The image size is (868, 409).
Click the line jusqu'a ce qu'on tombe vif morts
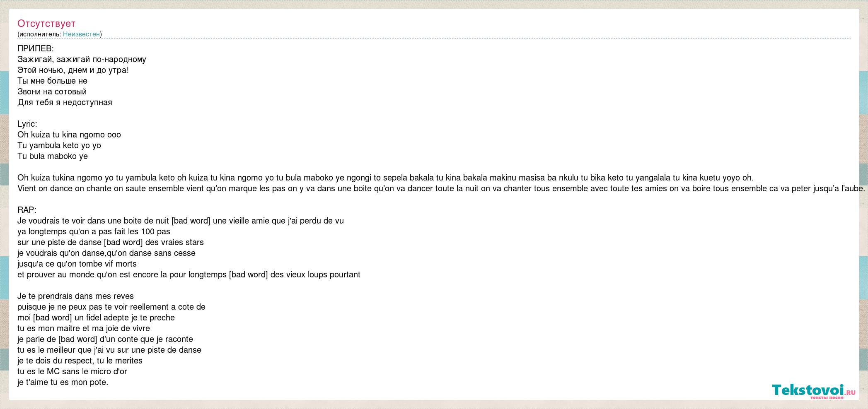click(x=77, y=264)
